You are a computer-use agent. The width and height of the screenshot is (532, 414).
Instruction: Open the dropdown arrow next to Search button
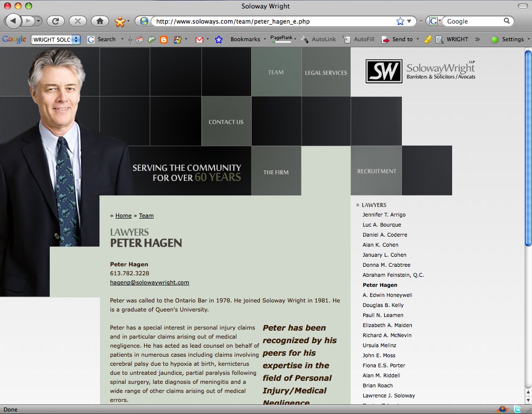click(x=122, y=39)
